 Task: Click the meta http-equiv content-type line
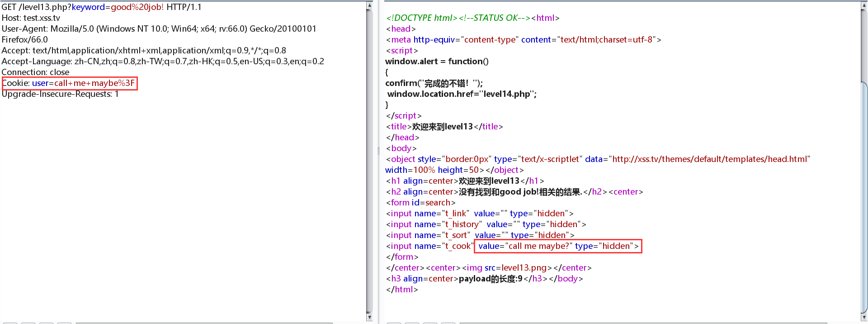click(x=524, y=40)
